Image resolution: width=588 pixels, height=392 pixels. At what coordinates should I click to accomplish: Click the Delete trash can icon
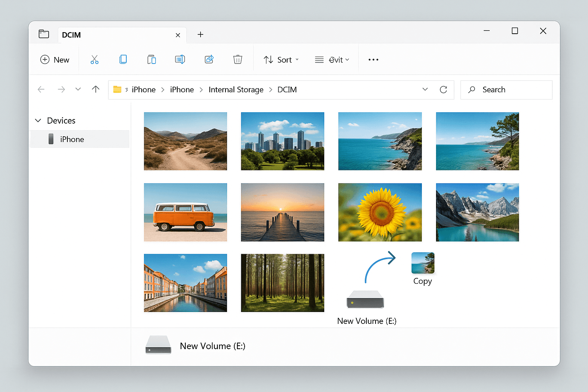pyautogui.click(x=238, y=59)
